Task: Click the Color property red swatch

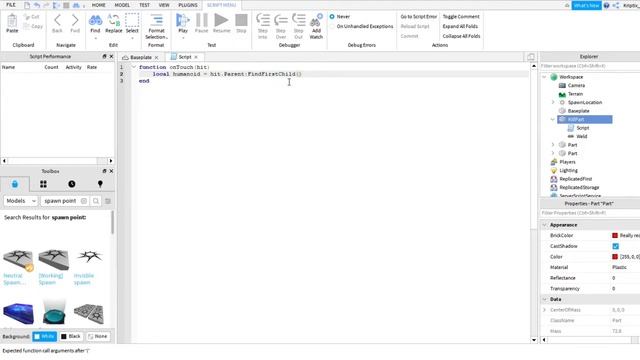Action: tap(615, 257)
